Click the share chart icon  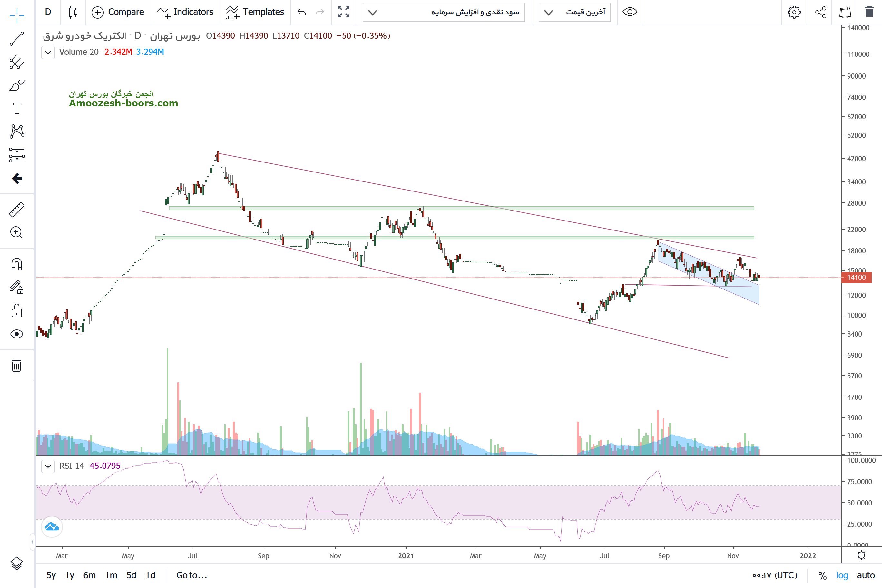click(820, 12)
